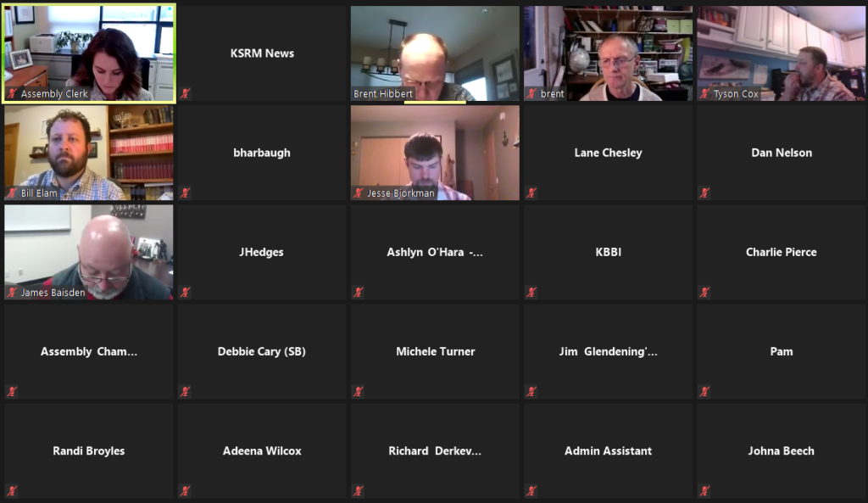Screen dimensions: 868x503
Task: Click muted mic icon on KBBI tile
Action: [x=531, y=292]
